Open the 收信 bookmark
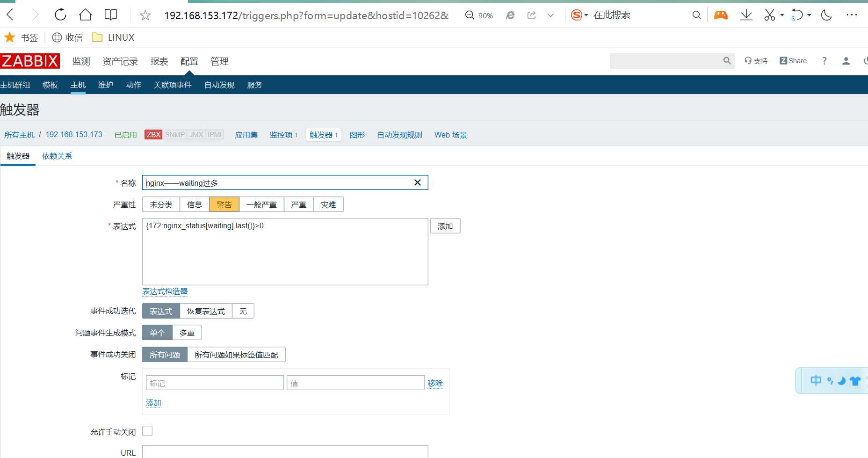Image resolution: width=868 pixels, height=458 pixels. coord(67,37)
